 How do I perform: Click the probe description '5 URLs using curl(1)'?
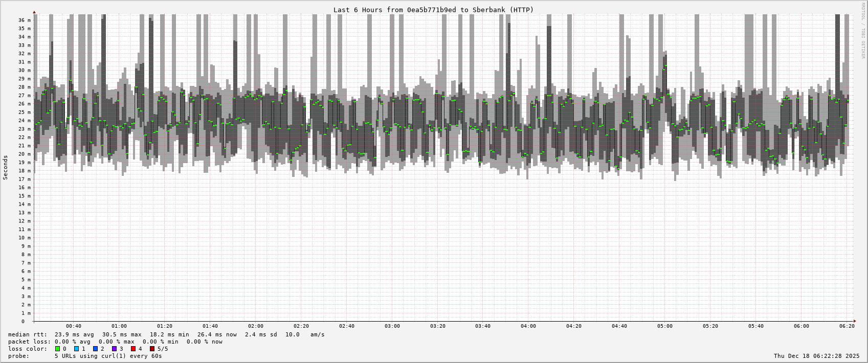click(x=108, y=356)
